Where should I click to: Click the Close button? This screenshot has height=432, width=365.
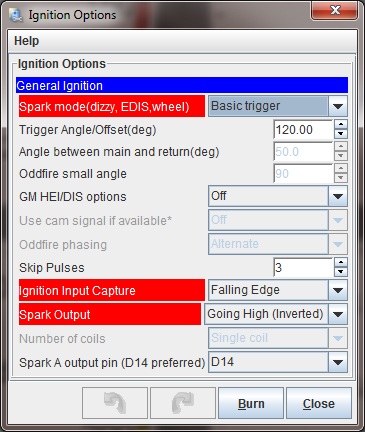click(319, 403)
